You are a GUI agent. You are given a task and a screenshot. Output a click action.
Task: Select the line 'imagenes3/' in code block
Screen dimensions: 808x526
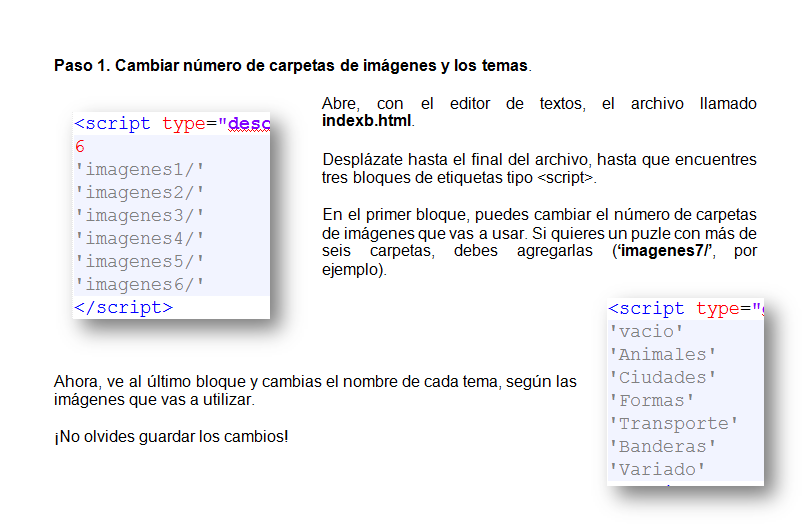[x=140, y=215]
